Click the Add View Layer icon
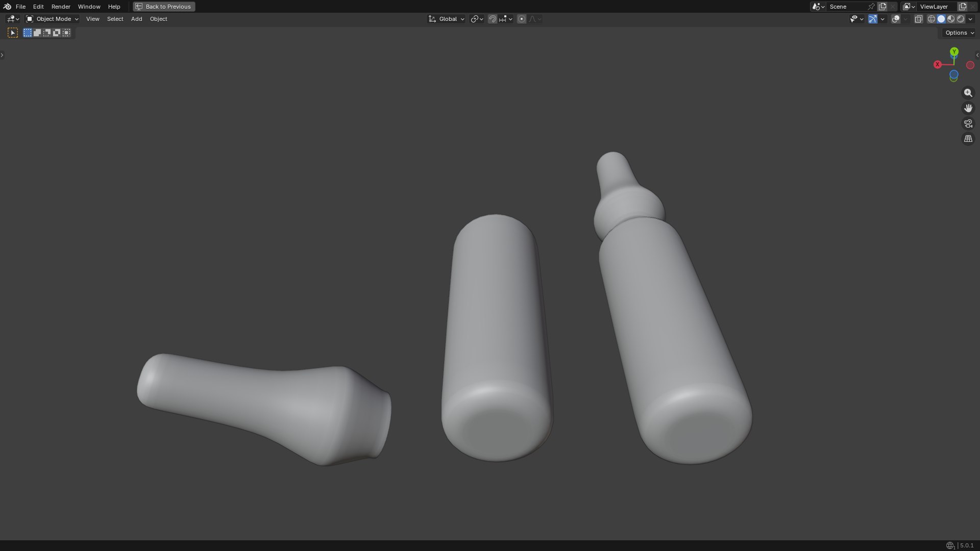 (963, 7)
